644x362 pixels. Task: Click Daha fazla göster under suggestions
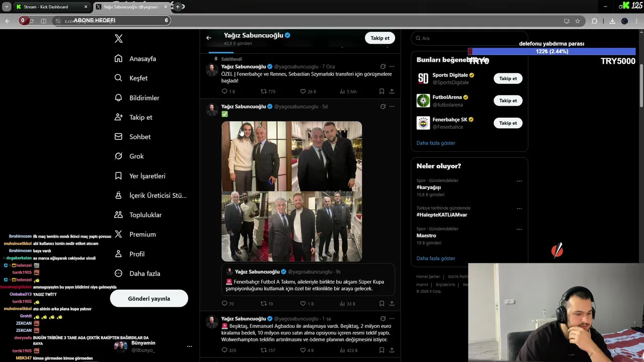pyautogui.click(x=436, y=143)
